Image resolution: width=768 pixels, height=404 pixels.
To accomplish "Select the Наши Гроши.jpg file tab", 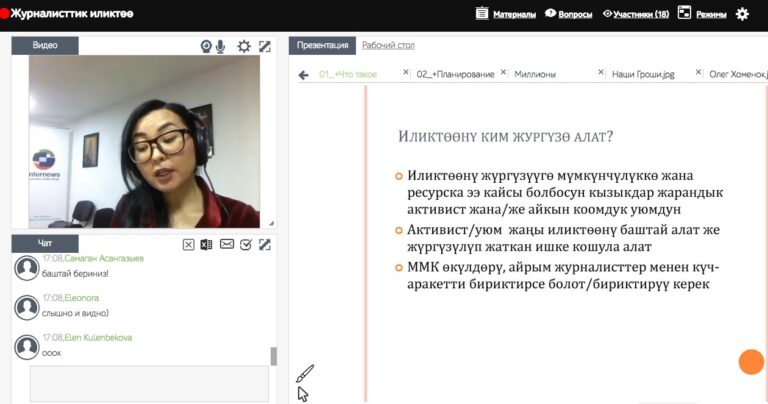I will point(643,74).
